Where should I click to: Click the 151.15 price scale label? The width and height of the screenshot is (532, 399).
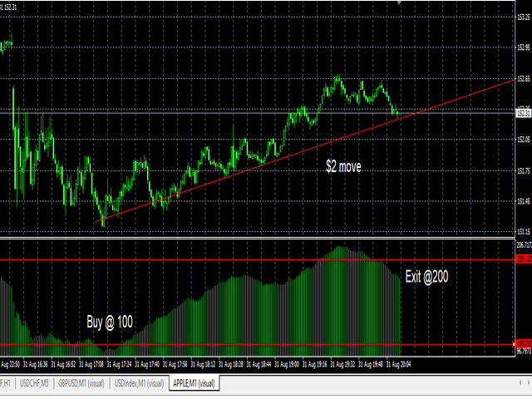[524, 232]
